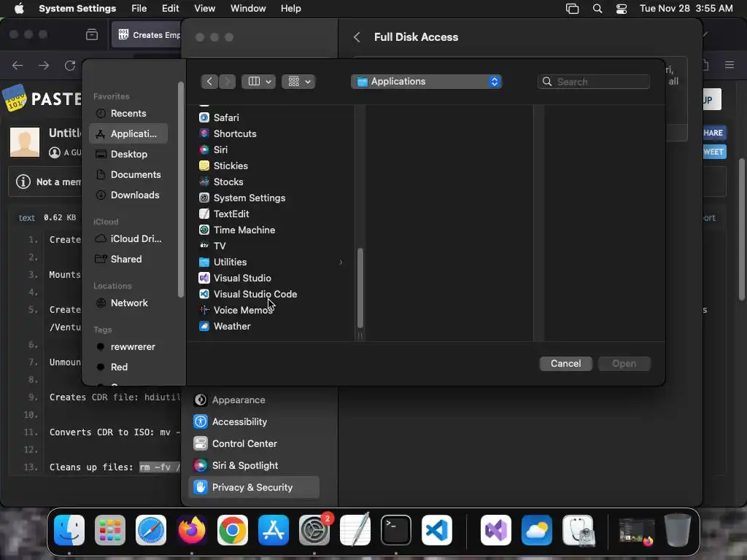This screenshot has width=747, height=560.
Task: Launch Firefox from the Dock
Action: [192, 530]
